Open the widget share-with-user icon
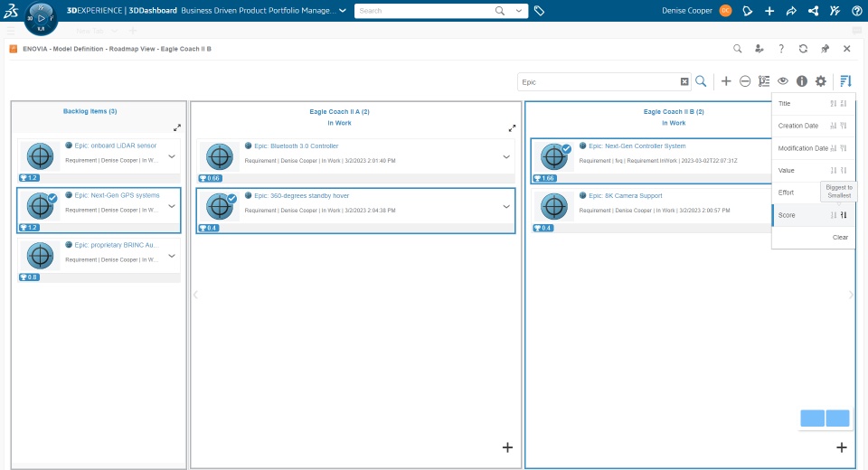 click(x=759, y=49)
